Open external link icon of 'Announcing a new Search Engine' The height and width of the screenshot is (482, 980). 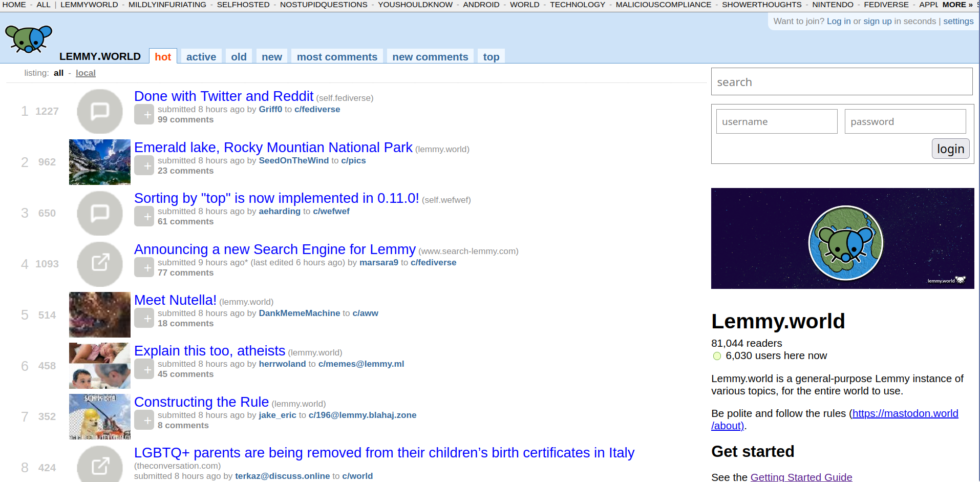click(100, 264)
